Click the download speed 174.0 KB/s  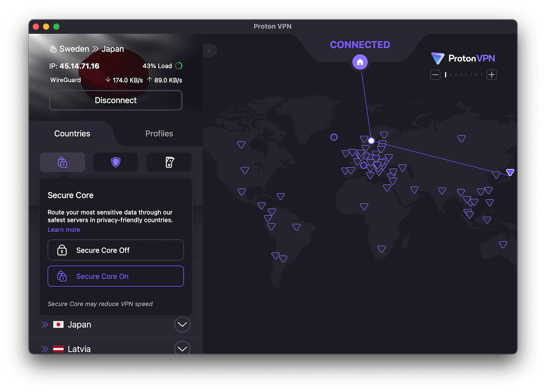[x=124, y=80]
